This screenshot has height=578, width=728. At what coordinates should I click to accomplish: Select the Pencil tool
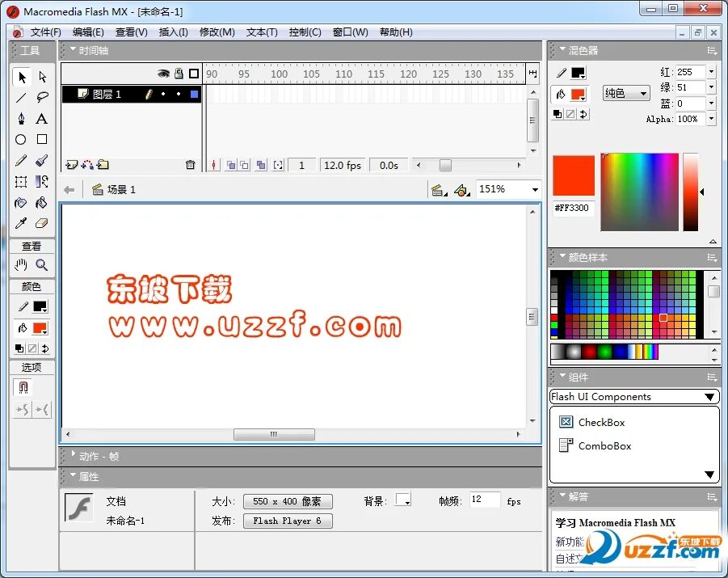point(21,160)
